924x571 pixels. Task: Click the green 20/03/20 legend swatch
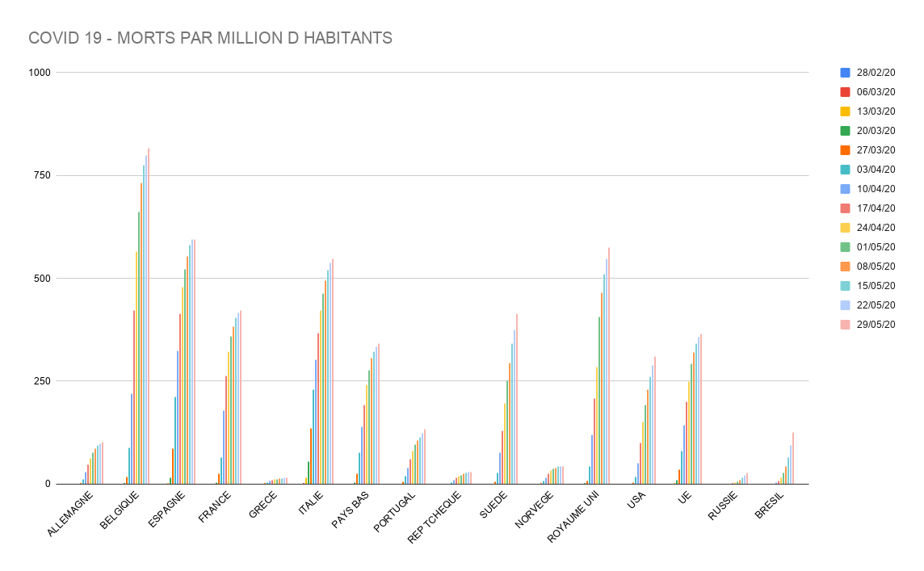[x=846, y=131]
